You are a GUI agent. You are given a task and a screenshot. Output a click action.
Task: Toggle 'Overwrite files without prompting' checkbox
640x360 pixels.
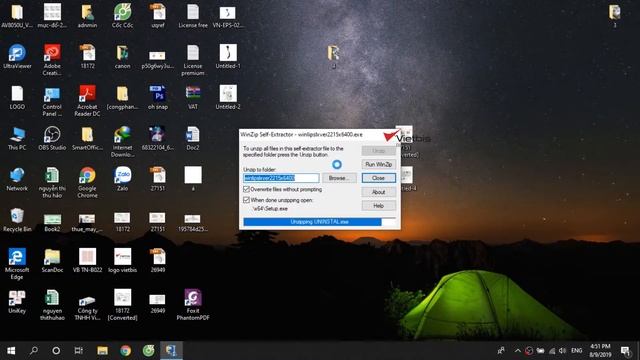pos(246,189)
